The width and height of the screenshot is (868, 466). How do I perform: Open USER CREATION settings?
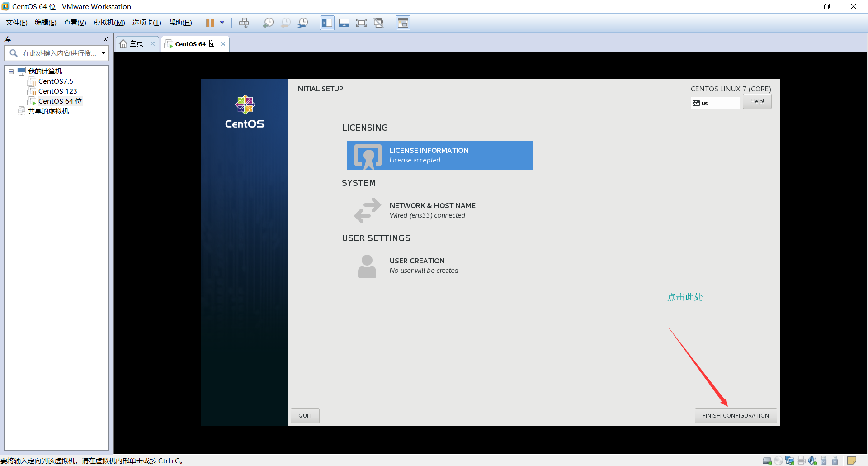click(439, 266)
